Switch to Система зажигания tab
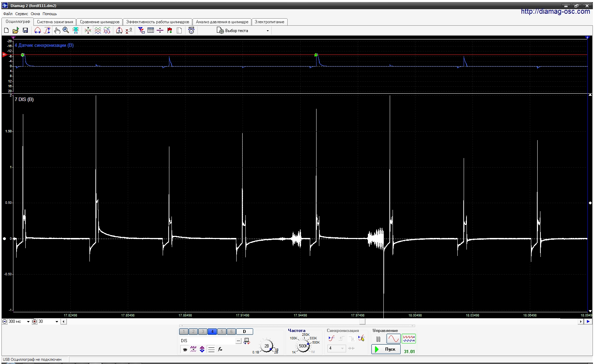Screen dimensions: 595x364 click(55, 22)
